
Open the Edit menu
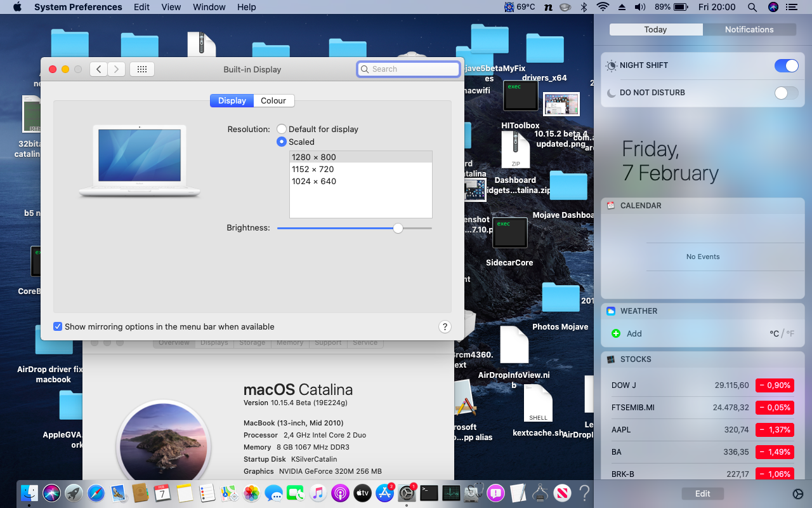click(x=142, y=7)
